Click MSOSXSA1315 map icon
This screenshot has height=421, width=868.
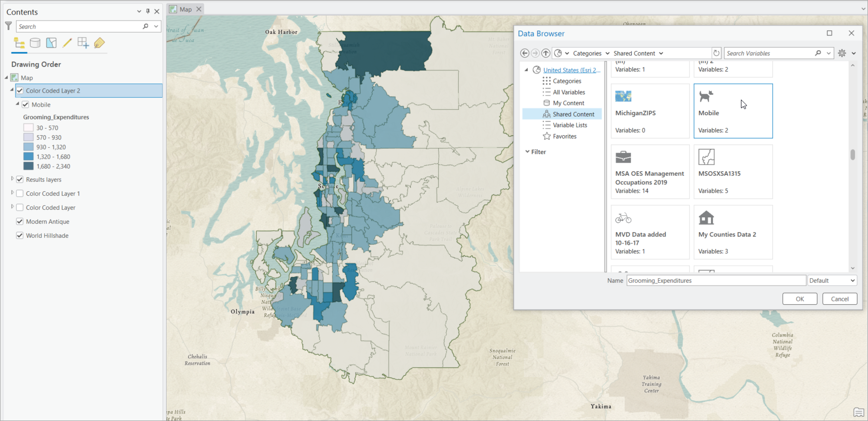click(x=706, y=157)
